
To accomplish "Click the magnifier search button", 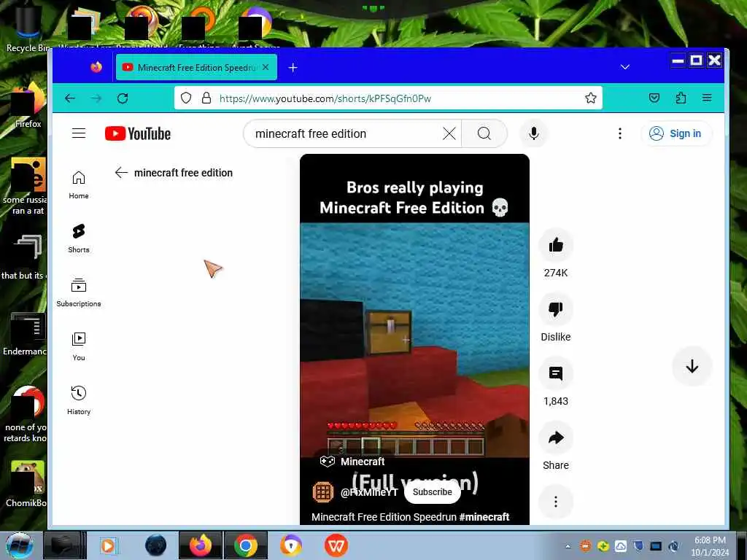I will coord(484,134).
